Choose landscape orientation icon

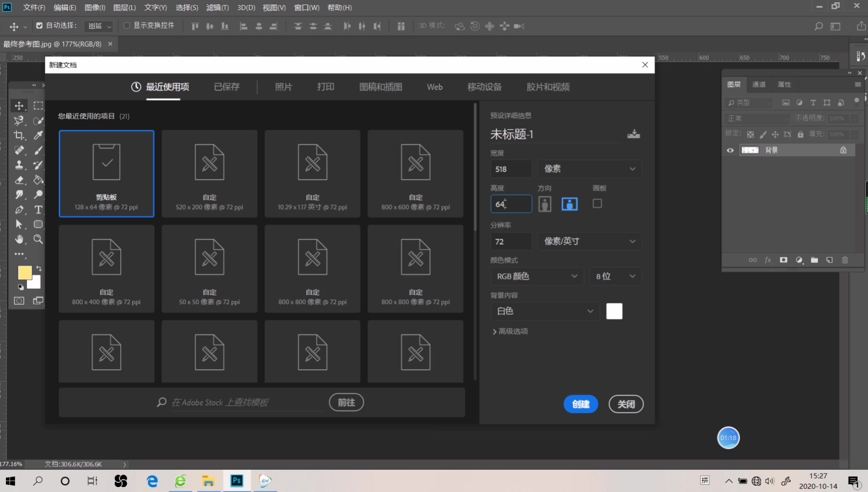569,204
